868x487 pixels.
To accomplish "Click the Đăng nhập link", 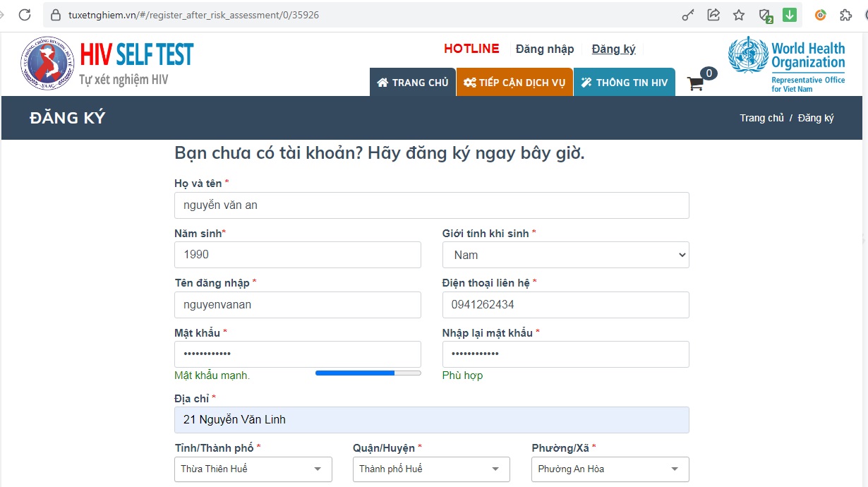I will [x=544, y=49].
